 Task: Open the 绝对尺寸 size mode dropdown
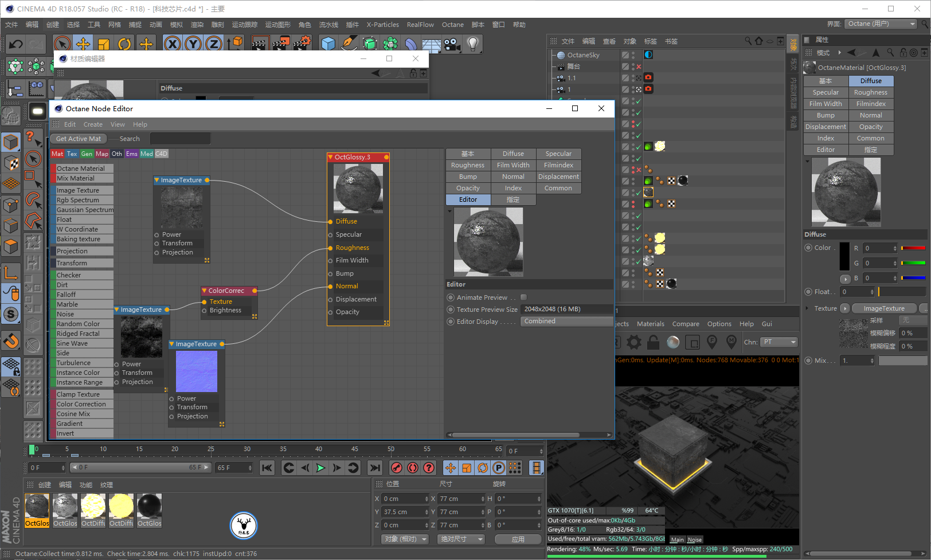pos(461,539)
